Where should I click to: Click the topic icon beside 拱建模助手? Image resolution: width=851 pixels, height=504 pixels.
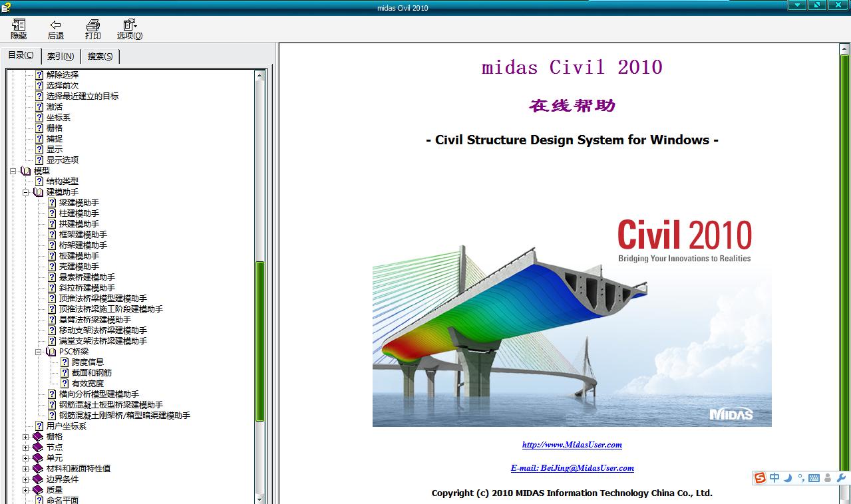pos(52,224)
